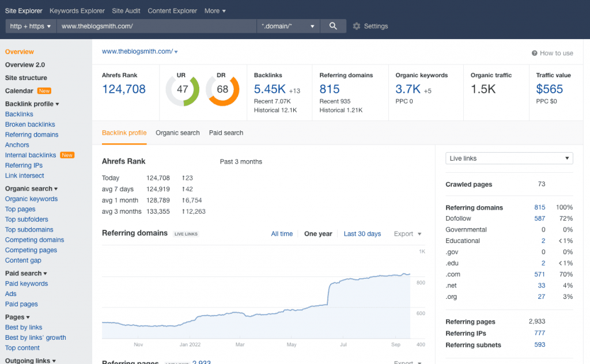Click the DR 68 gauge
590x364 pixels.
(x=222, y=89)
